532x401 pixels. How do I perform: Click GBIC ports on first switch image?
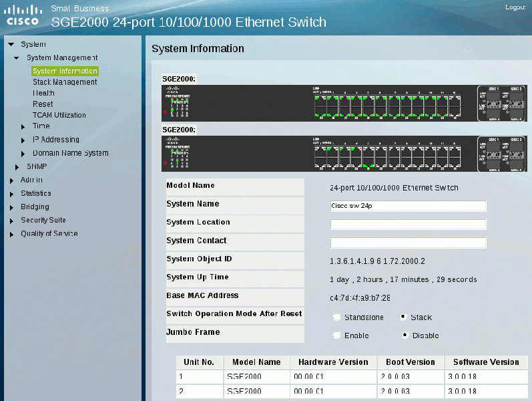pos(501,104)
